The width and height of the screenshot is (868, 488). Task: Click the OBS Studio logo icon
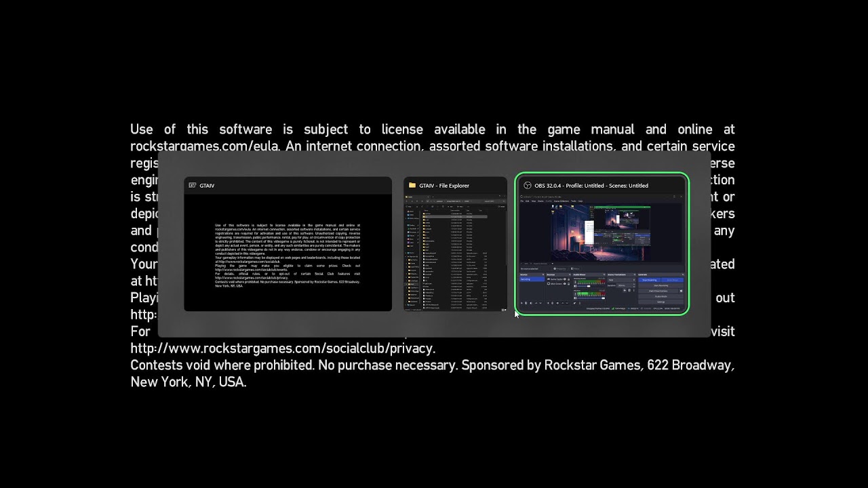528,185
